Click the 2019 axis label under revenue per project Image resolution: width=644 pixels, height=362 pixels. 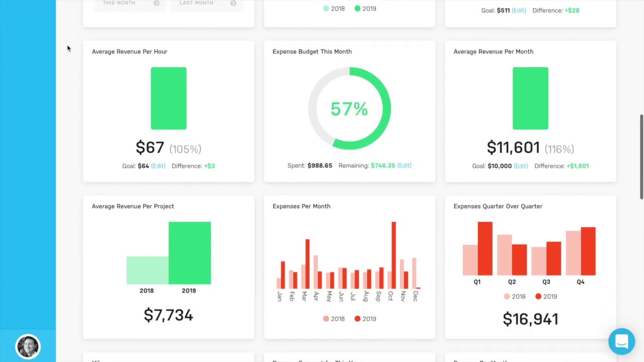pyautogui.click(x=189, y=291)
